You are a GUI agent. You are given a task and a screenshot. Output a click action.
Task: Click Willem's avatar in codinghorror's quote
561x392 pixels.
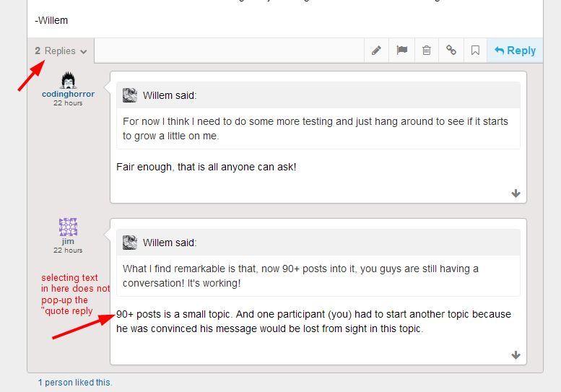(130, 95)
